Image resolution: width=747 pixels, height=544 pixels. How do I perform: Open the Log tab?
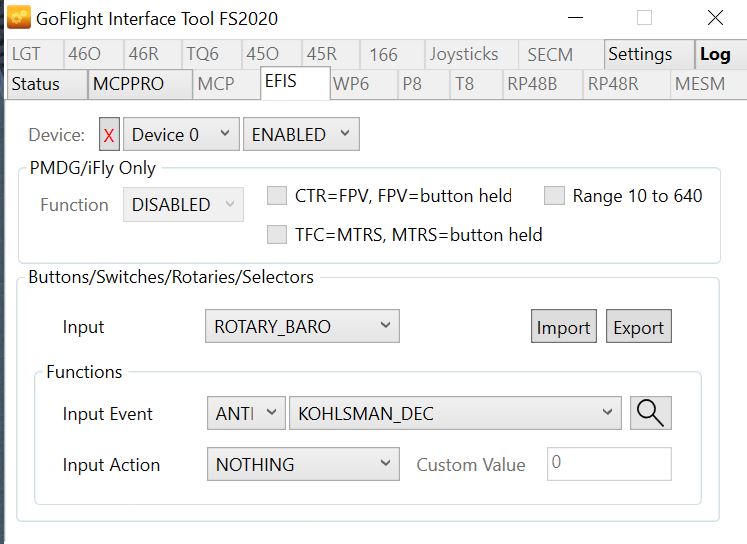click(x=715, y=54)
